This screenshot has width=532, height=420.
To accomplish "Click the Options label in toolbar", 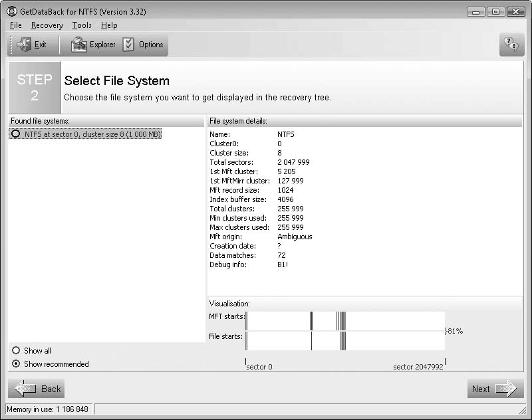I will [151, 45].
